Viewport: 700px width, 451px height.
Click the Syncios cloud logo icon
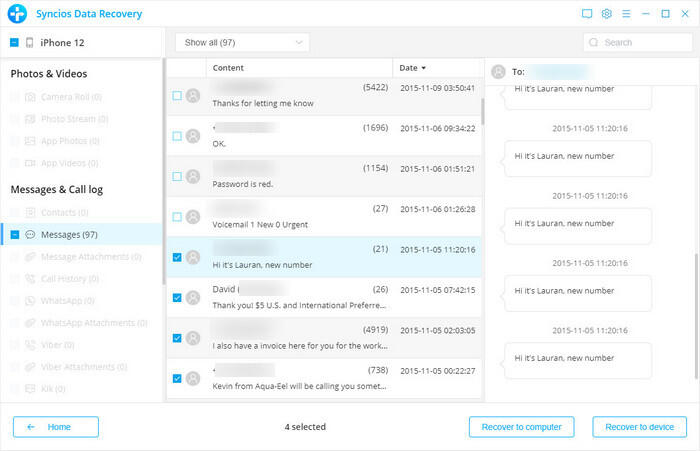[19, 14]
